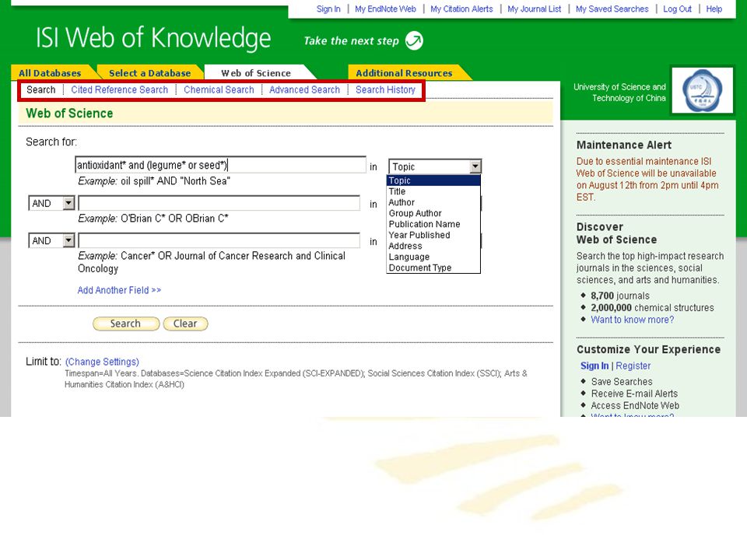View Search History
The height and width of the screenshot is (560, 747).
(385, 89)
